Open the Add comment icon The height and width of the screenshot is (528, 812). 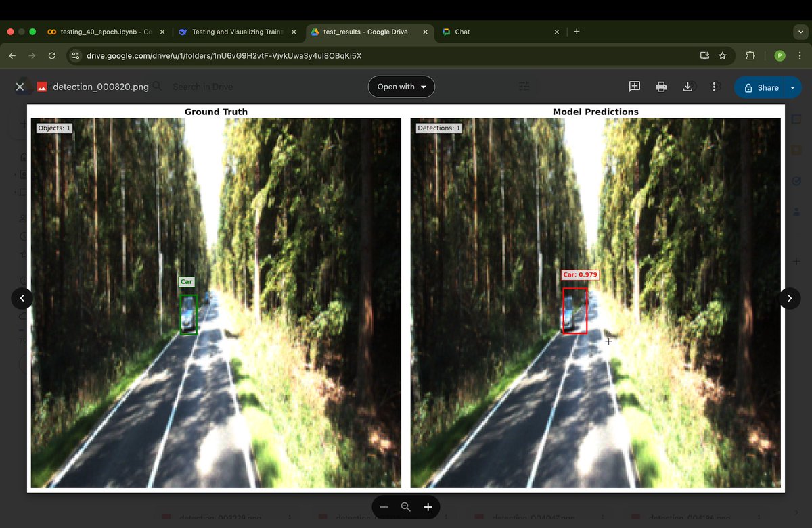(634, 87)
